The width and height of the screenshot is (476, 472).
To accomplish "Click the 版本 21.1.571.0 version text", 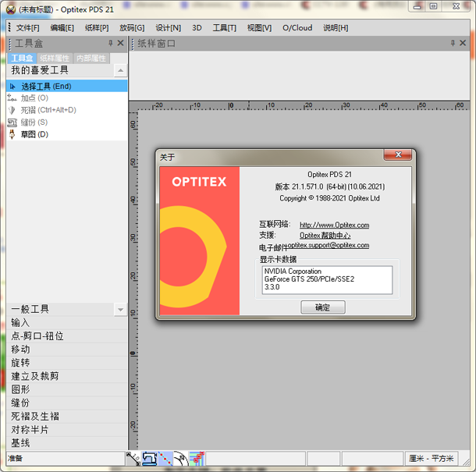I will pyautogui.click(x=329, y=186).
